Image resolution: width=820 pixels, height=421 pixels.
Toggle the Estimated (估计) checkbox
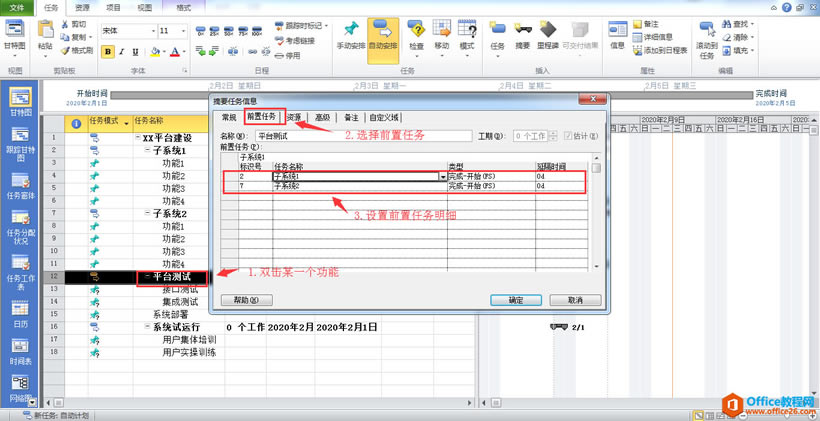(x=568, y=136)
